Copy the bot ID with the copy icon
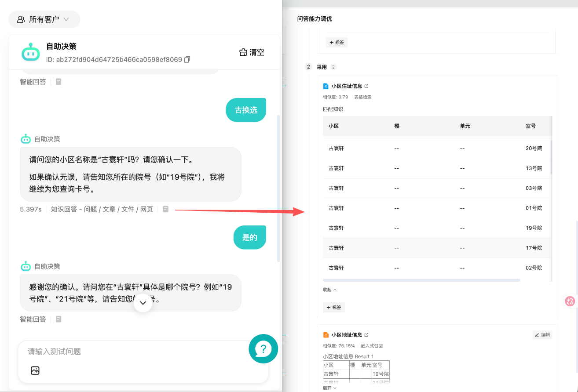Image resolution: width=578 pixels, height=392 pixels. click(187, 59)
